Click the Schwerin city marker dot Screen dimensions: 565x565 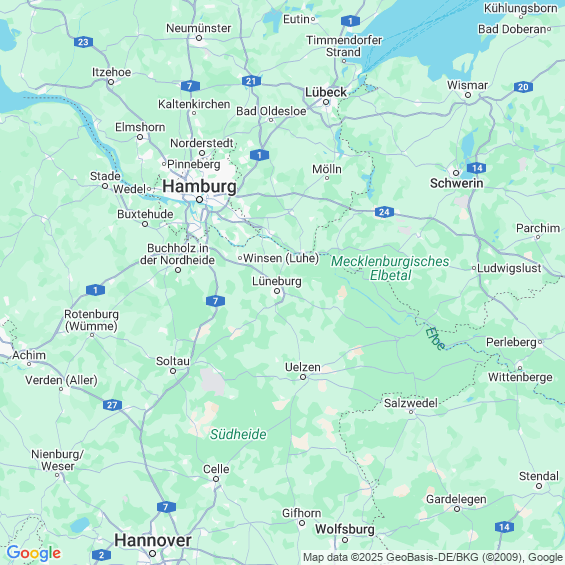pos(456,173)
